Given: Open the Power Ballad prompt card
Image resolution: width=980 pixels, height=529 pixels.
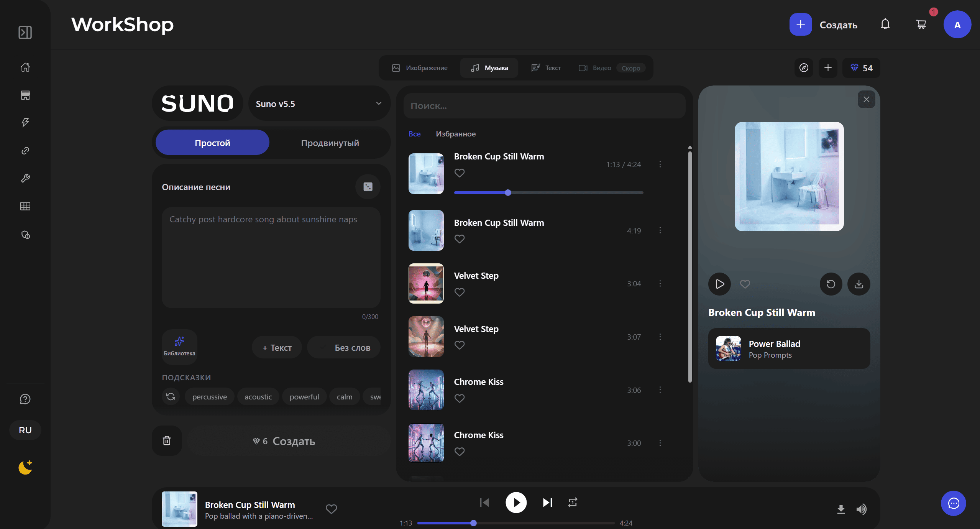Looking at the screenshot, I should 789,348.
